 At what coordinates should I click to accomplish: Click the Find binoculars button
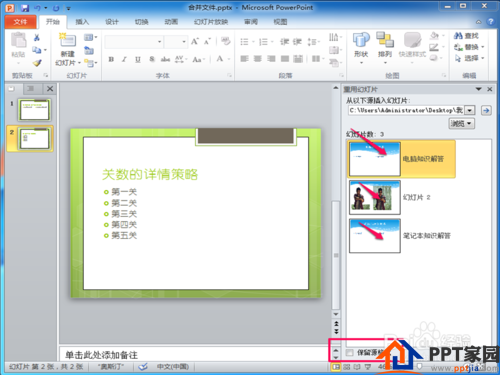(466, 36)
